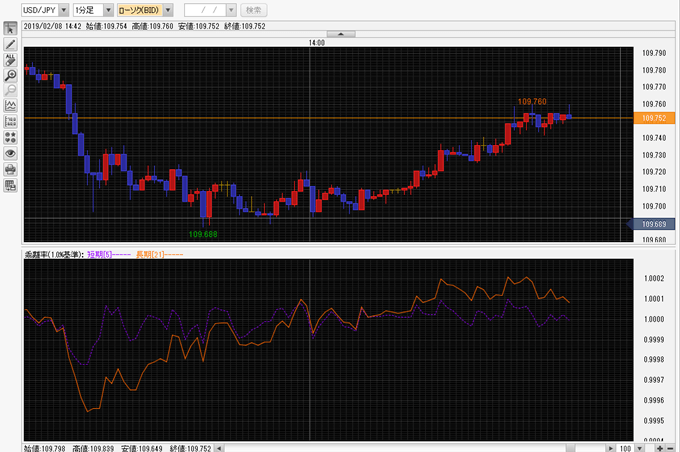Click the orange 109.752 current price tag
680x452 pixels.
point(654,118)
